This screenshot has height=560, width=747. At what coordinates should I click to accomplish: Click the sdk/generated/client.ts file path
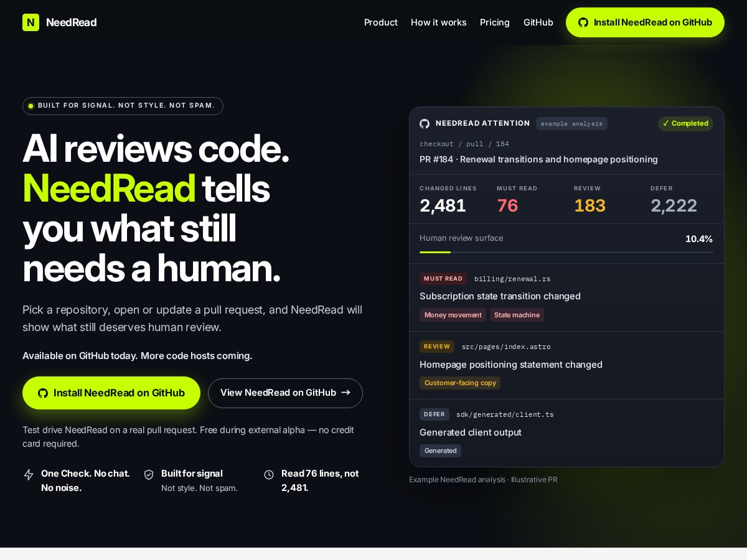click(505, 414)
